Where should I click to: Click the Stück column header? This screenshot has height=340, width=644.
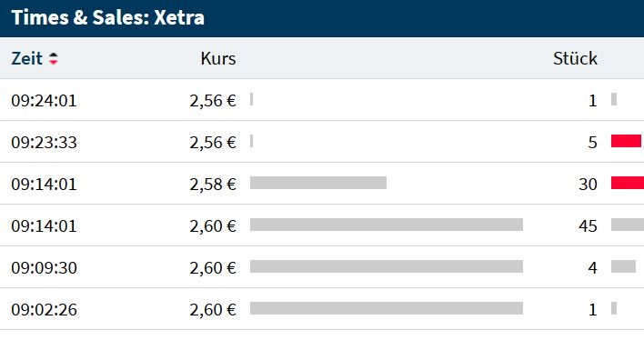coord(575,58)
